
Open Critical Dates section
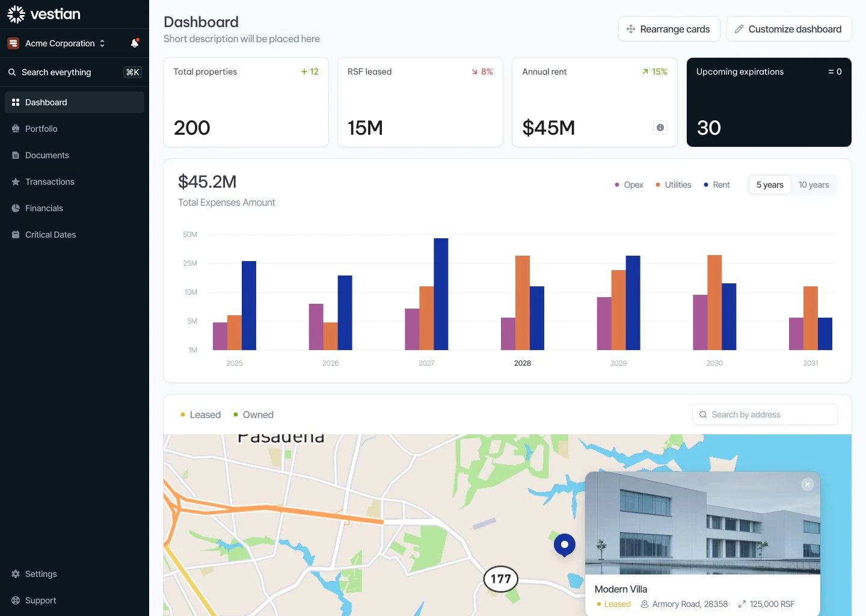pos(75,235)
